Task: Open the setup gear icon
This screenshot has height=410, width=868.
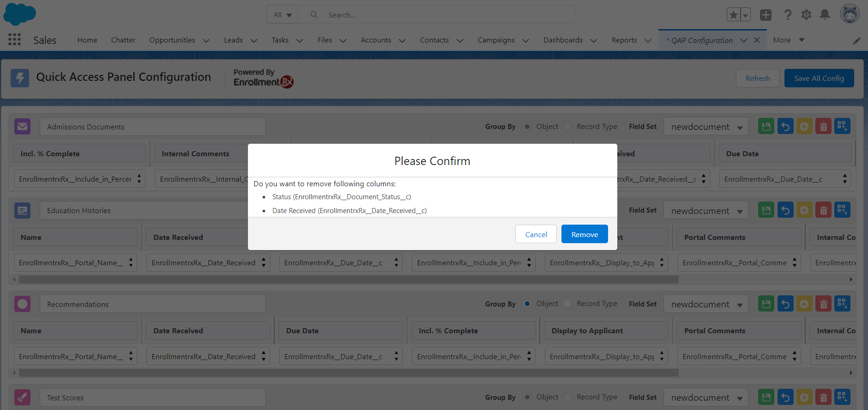Action: [806, 15]
